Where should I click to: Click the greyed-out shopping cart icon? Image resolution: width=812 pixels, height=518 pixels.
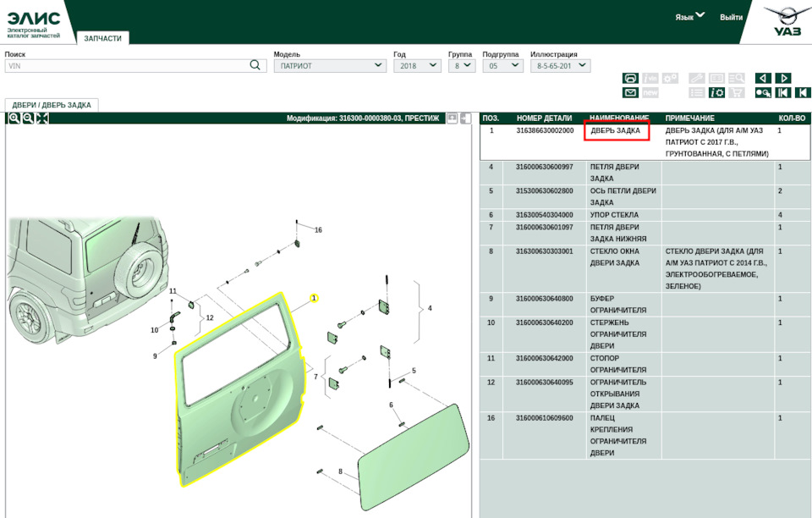point(737,93)
